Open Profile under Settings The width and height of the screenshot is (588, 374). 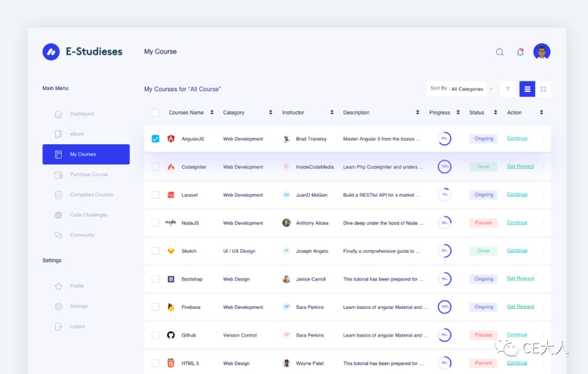point(86,286)
